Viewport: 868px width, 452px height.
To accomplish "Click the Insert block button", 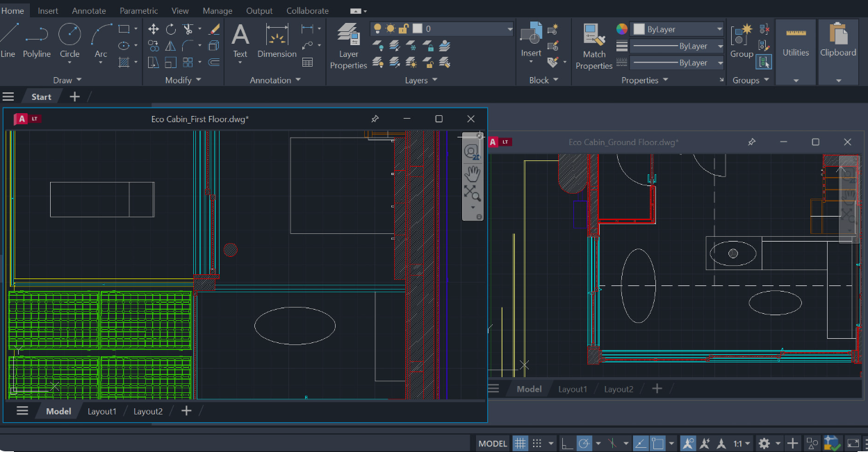I will click(x=531, y=40).
